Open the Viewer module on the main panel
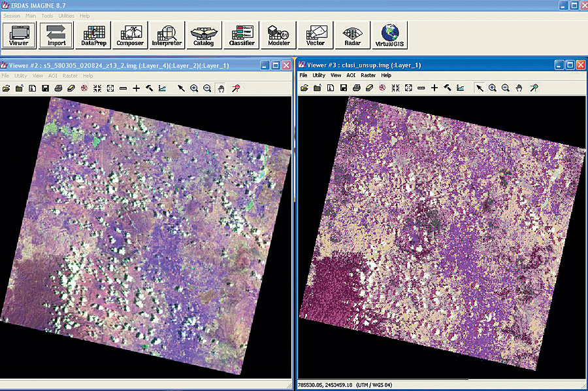 19,35
